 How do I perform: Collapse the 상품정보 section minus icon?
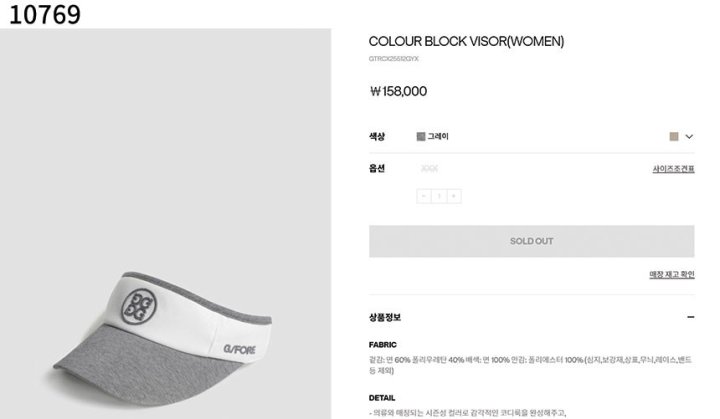point(690,317)
